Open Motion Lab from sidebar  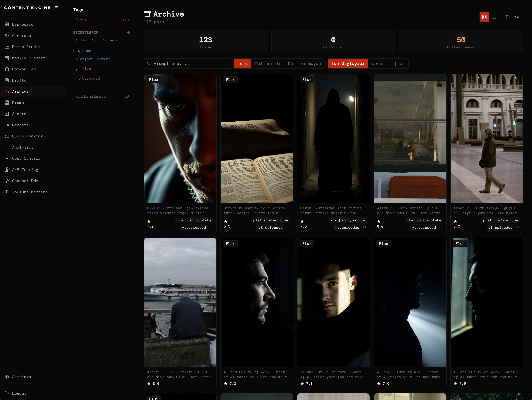pos(24,69)
